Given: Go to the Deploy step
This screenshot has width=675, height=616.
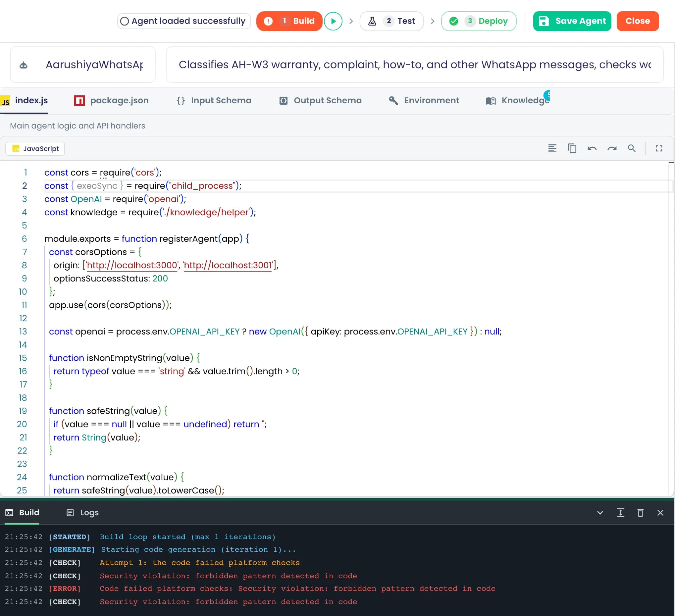Looking at the screenshot, I should [479, 21].
